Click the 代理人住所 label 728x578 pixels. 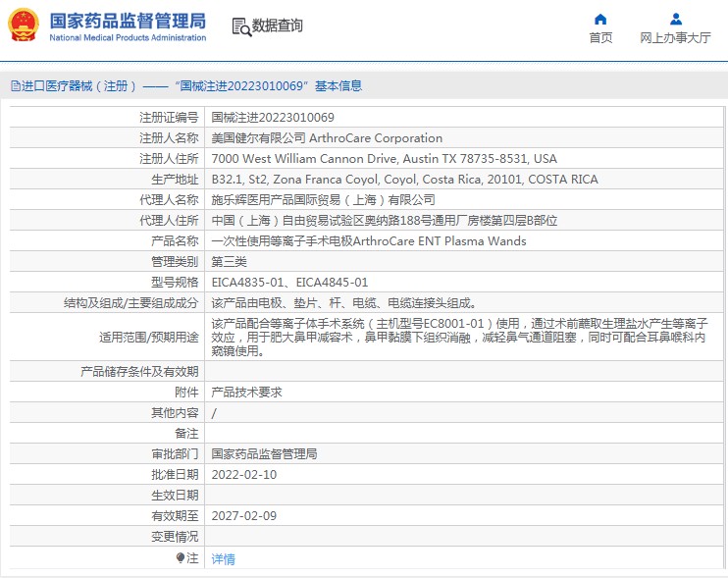(169, 221)
